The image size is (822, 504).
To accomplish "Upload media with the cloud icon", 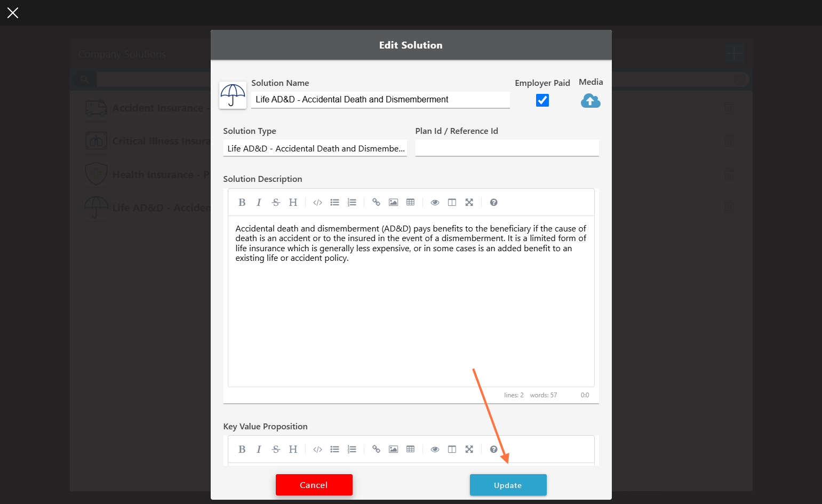I will pyautogui.click(x=590, y=100).
